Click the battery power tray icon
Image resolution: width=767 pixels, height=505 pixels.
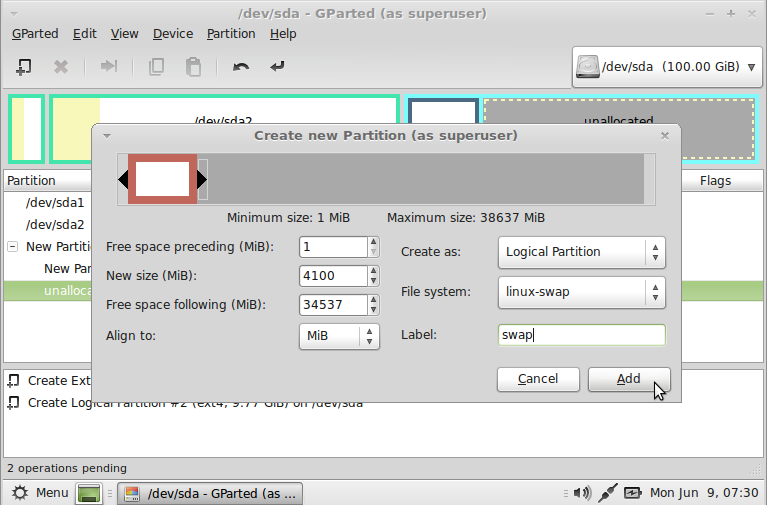[632, 493]
